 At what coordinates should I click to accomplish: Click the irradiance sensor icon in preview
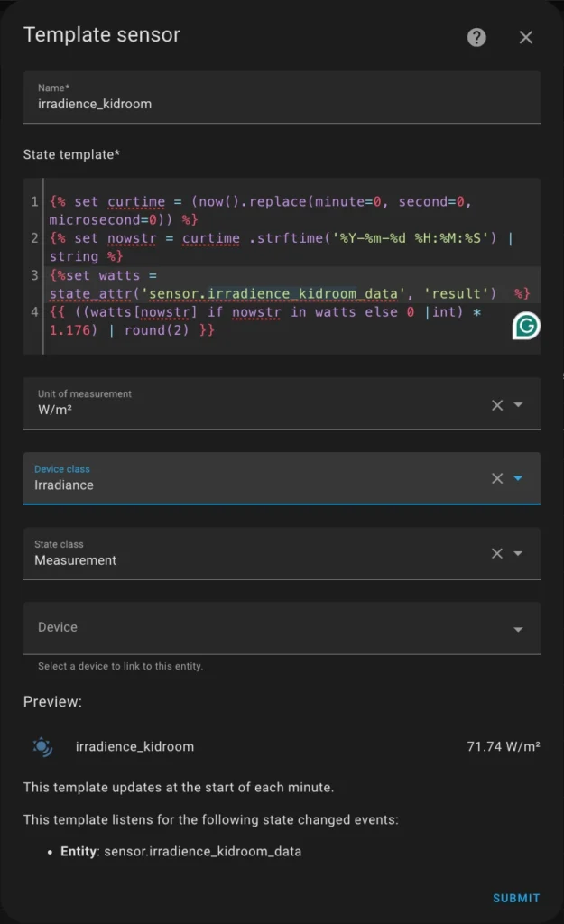click(42, 746)
